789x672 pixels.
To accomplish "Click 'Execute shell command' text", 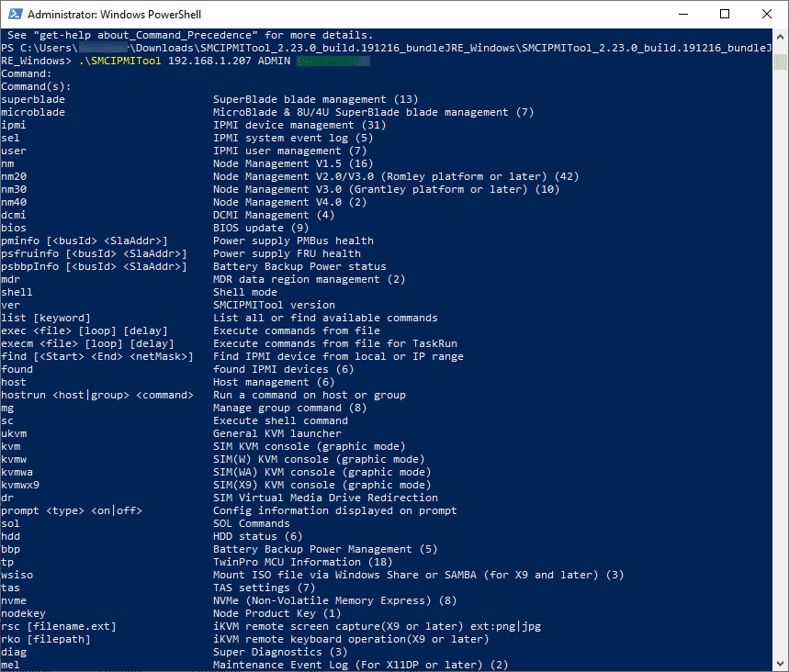I will pos(280,420).
